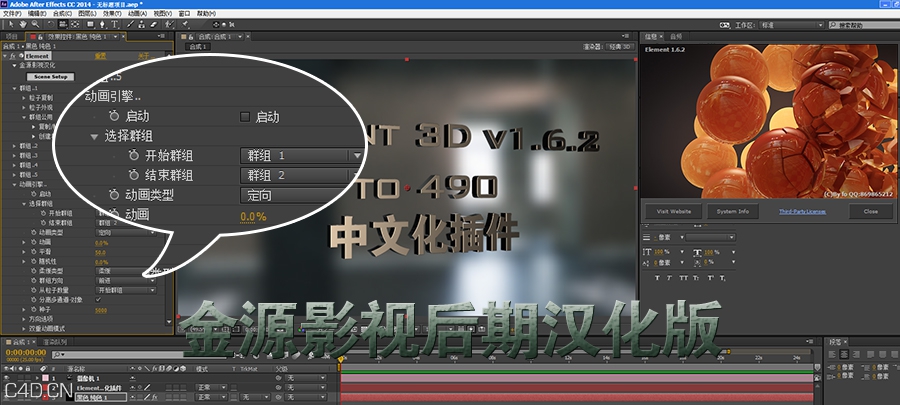This screenshot has width=900, height=405.
Task: Click the current time indicator marker
Action: [340, 360]
